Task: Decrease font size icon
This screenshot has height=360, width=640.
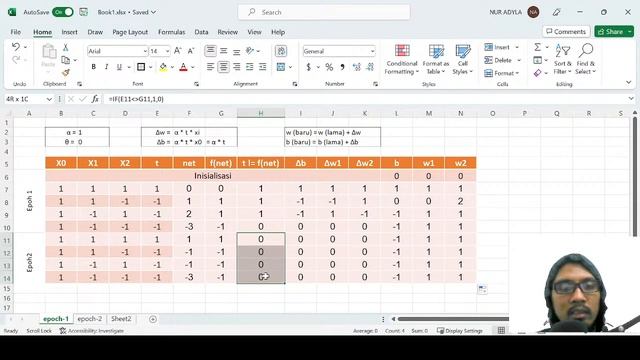Action: (x=191, y=51)
